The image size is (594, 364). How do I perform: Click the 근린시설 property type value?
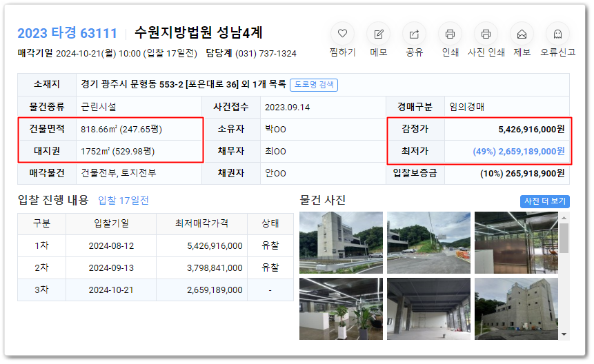coord(99,107)
